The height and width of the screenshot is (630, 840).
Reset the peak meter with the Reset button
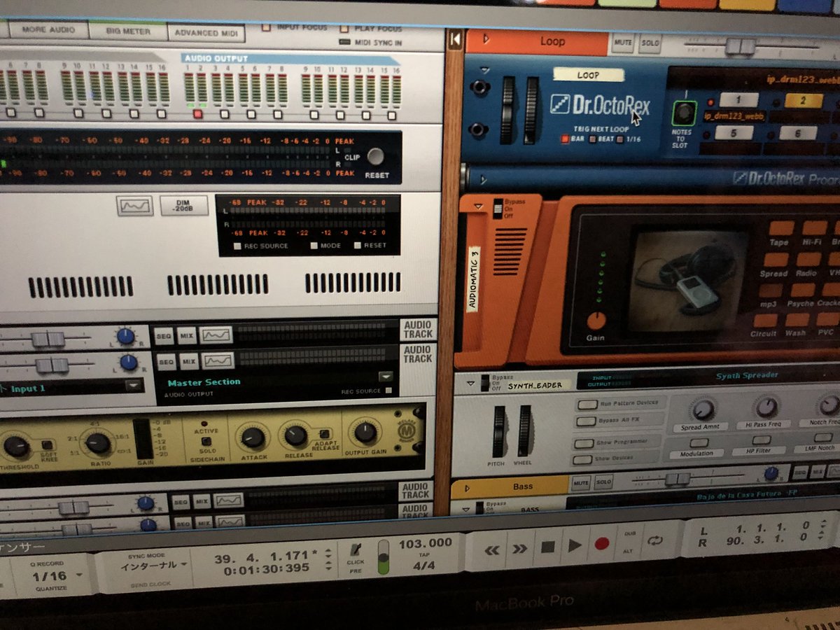pyautogui.click(x=376, y=157)
